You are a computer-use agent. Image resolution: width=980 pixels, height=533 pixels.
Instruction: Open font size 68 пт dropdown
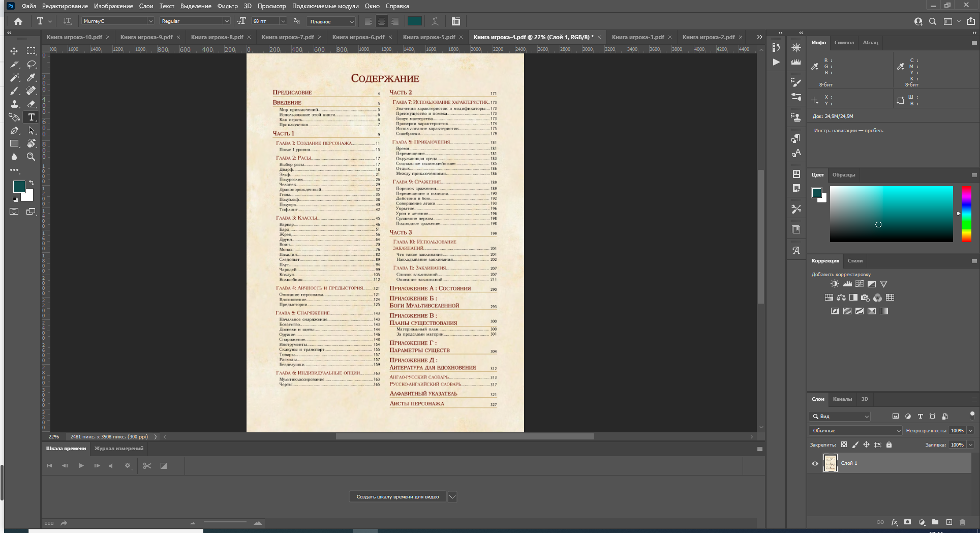[283, 21]
